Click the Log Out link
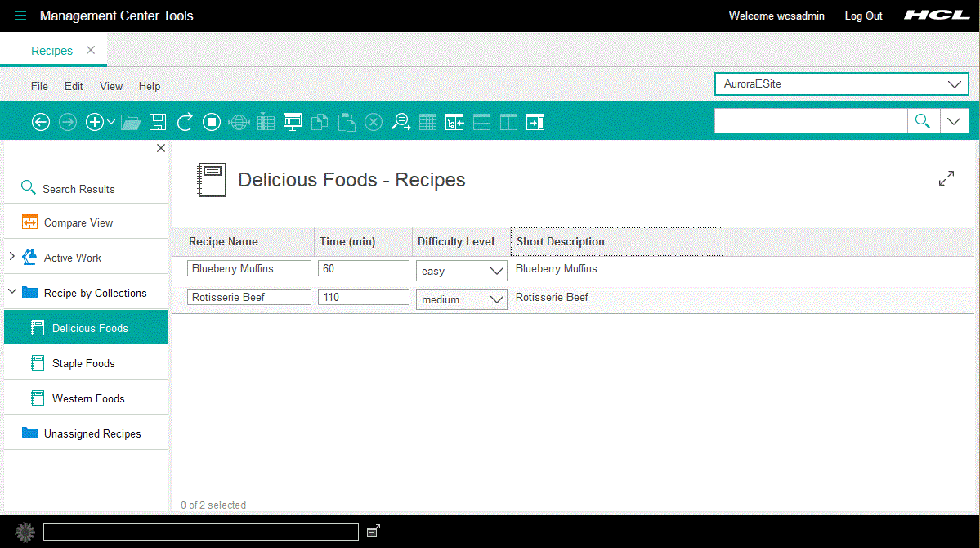980x548 pixels. tap(863, 16)
